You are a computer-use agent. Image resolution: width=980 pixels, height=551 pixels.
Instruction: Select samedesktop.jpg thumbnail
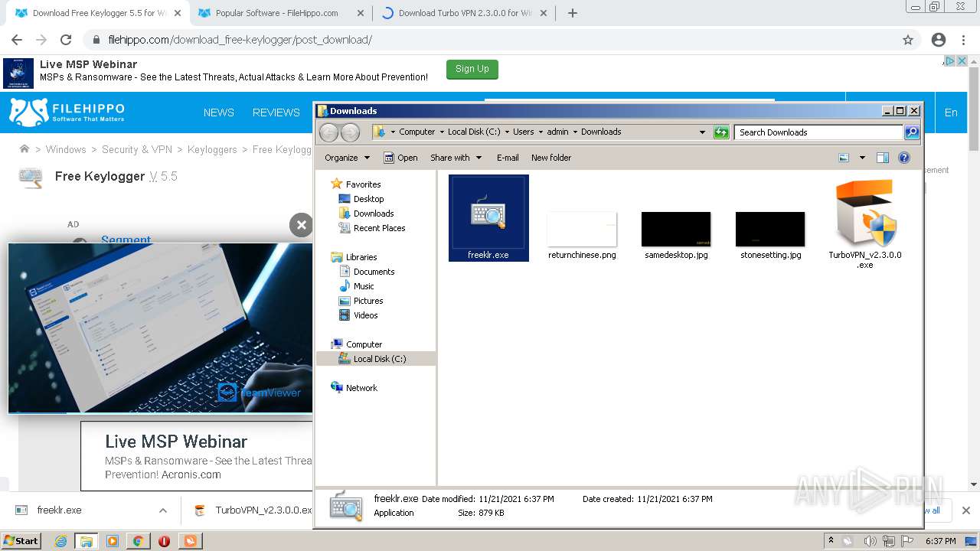pyautogui.click(x=676, y=230)
